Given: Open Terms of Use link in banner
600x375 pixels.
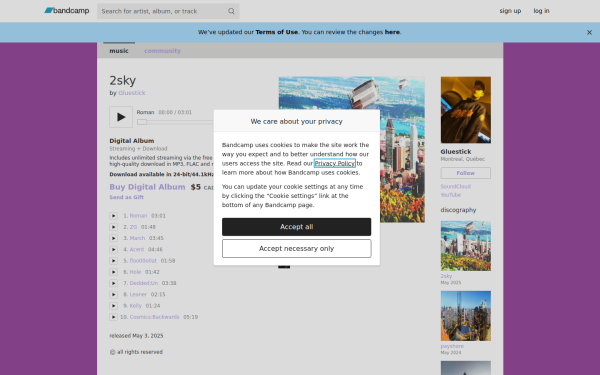Looking at the screenshot, I should click(276, 32).
